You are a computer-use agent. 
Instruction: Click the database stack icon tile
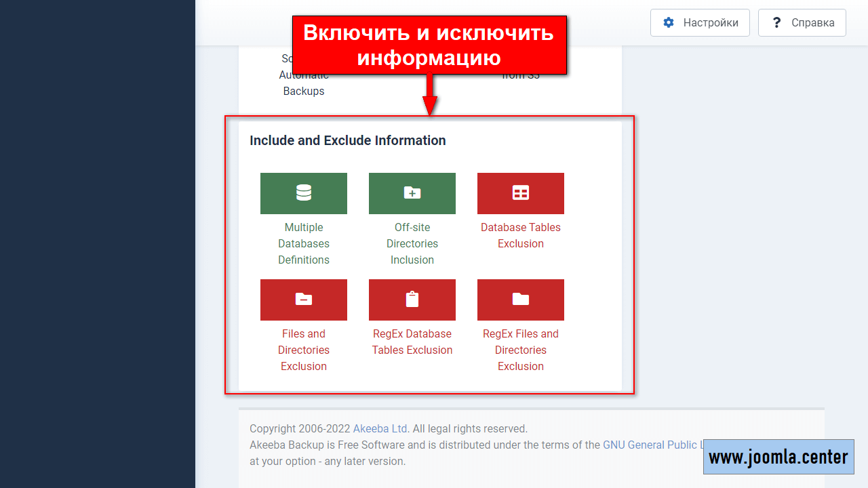click(x=304, y=193)
